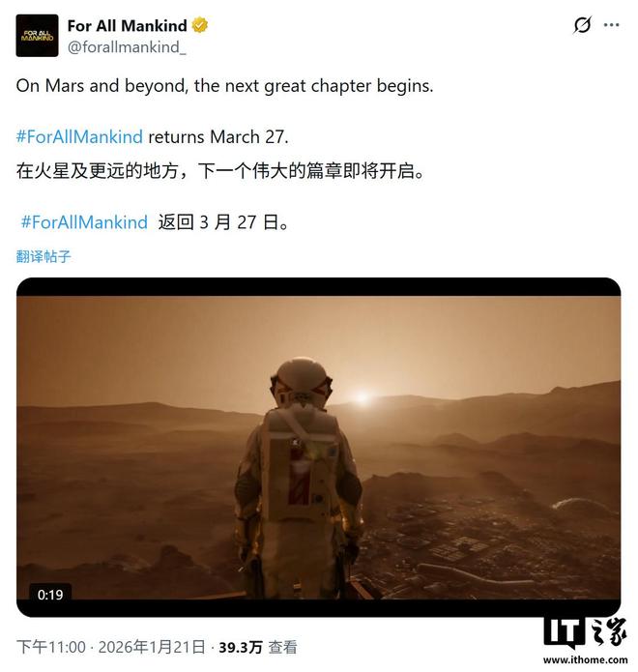Play the Mars astronaut video
638x672 pixels.
318,447
